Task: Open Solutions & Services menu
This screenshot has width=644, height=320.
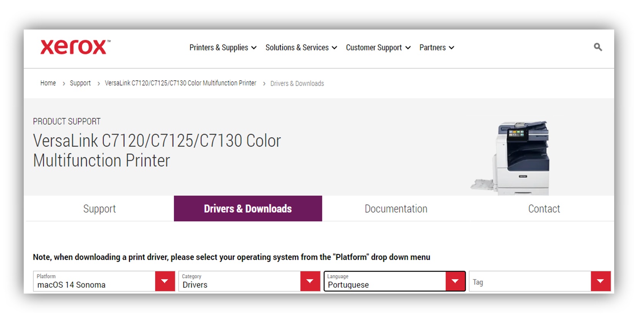Action: tap(301, 48)
